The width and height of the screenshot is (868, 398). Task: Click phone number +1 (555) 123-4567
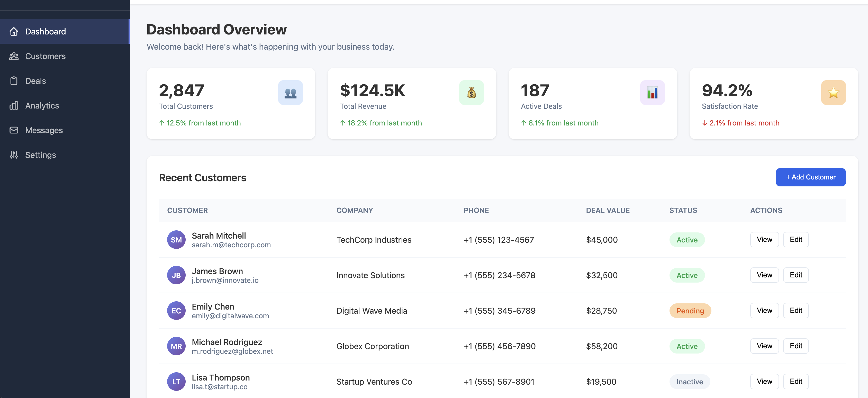499,240
